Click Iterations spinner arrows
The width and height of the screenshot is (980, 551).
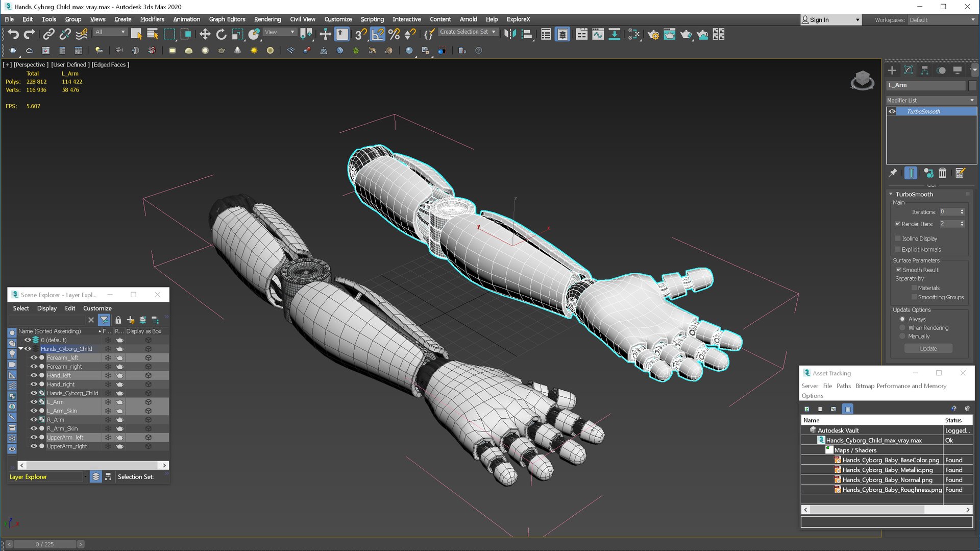962,212
